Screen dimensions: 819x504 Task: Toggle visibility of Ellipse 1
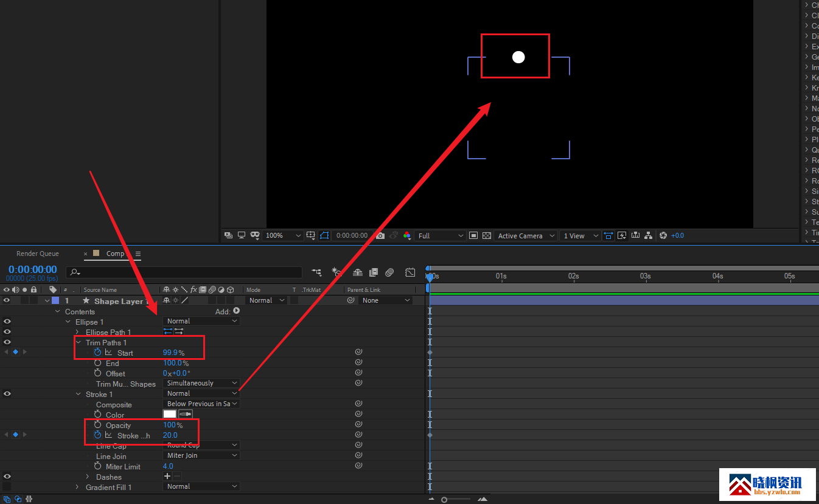point(7,321)
